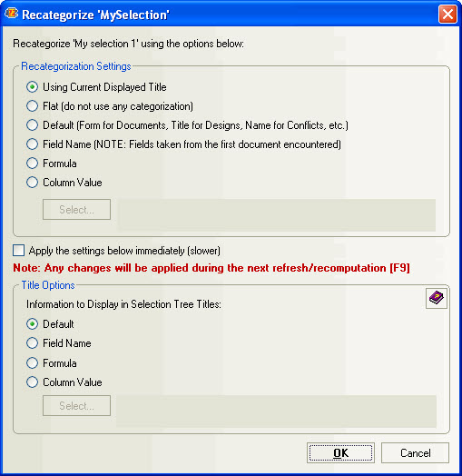Close the Recategorize dialog window
Image resolution: width=462 pixels, height=476 pixels.
pos(447,14)
